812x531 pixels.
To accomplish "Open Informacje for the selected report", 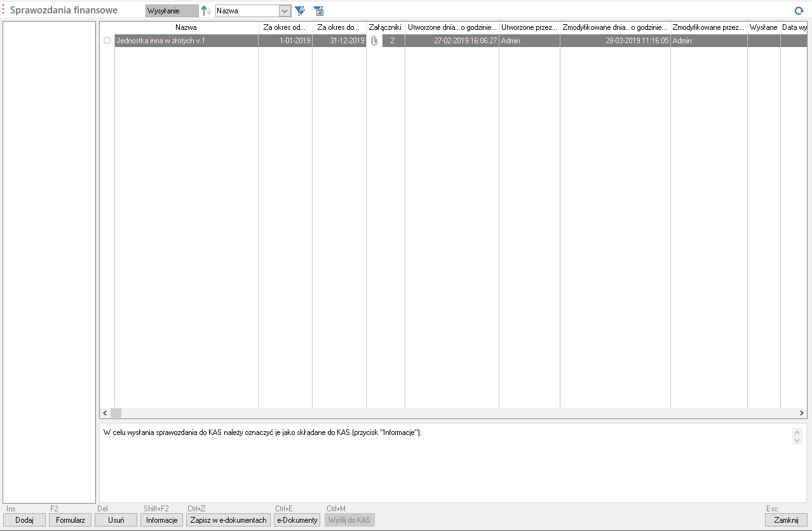I will pos(161,520).
